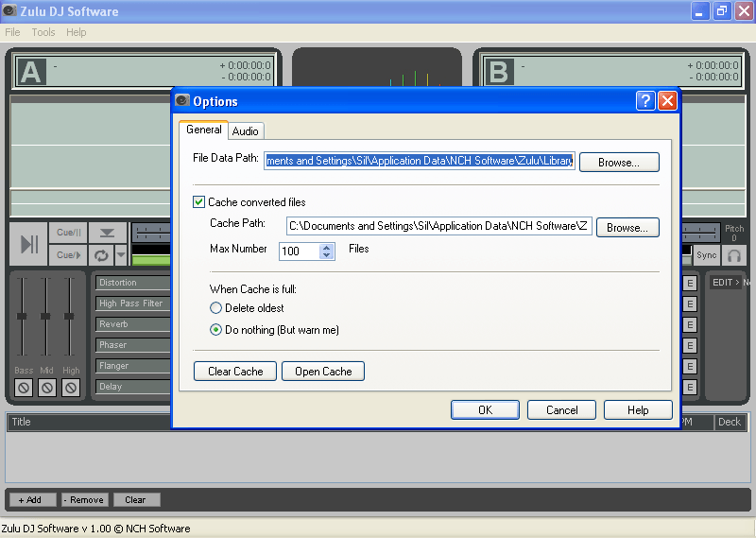Viewport: 756px width, 538px height.
Task: Click the Zulu DJ title bar app icon
Action: point(9,10)
